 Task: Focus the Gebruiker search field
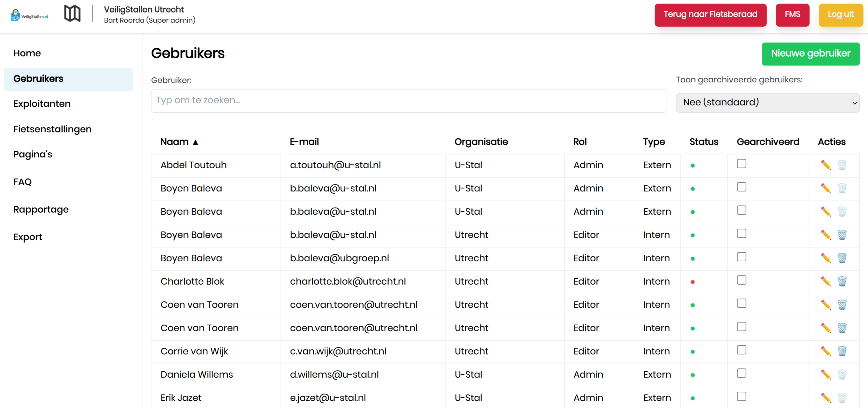(x=408, y=100)
